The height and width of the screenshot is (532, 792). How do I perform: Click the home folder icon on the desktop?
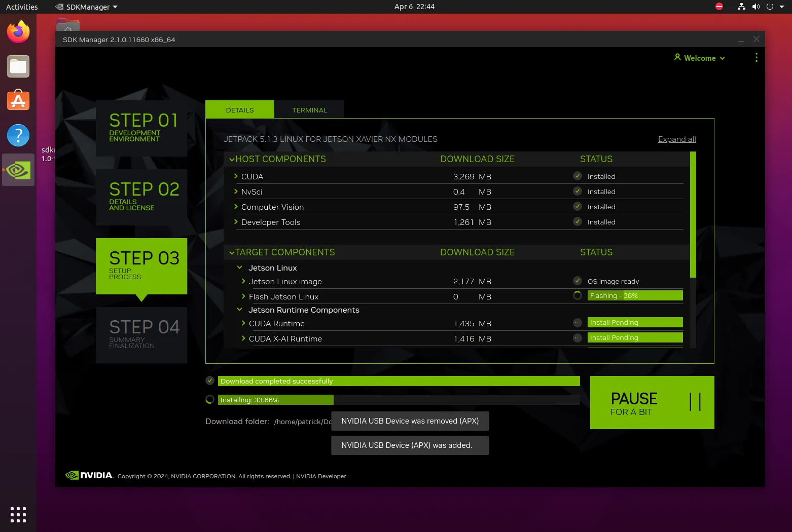pyautogui.click(x=68, y=25)
